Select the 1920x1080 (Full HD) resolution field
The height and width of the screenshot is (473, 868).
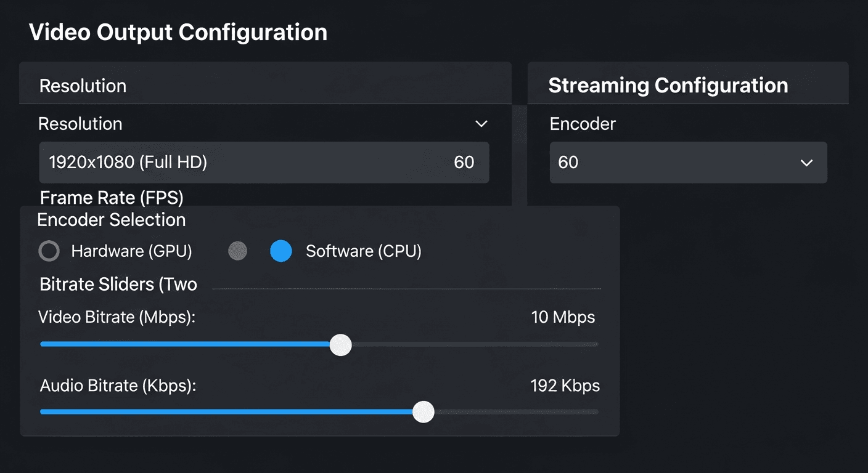[264, 163]
